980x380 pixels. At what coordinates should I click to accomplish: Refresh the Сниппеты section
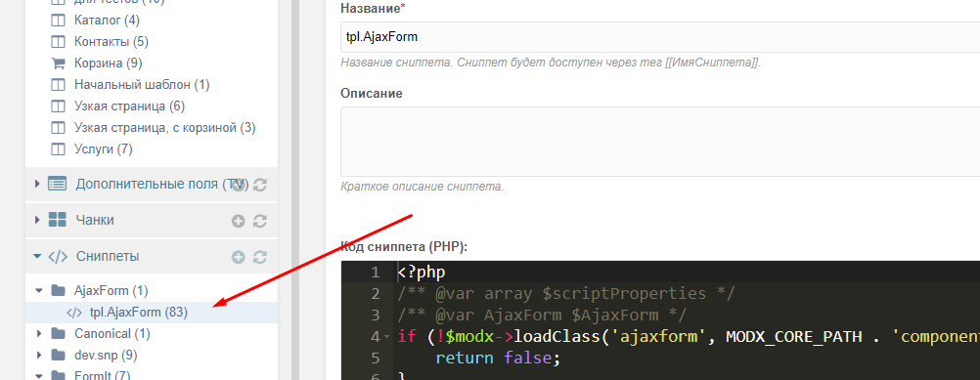[x=260, y=257]
